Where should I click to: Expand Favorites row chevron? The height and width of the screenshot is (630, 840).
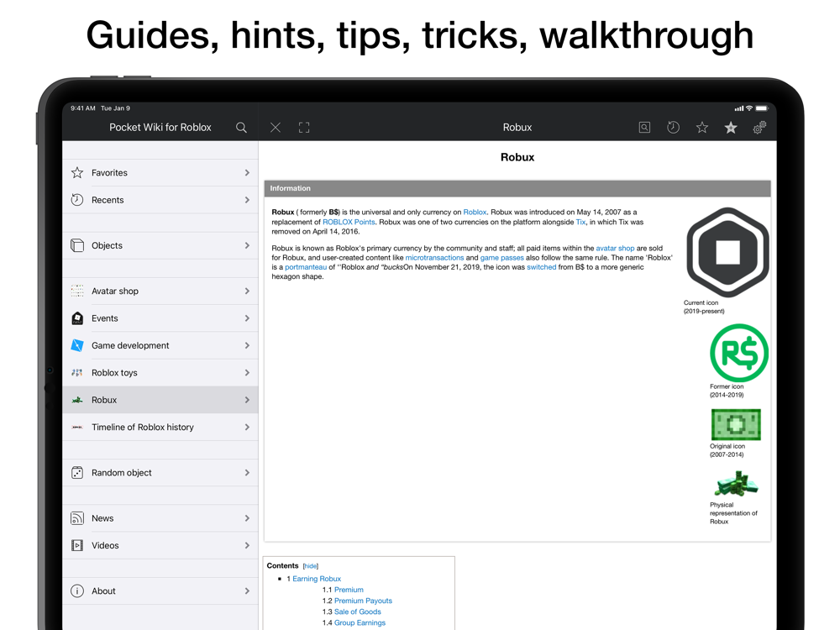(247, 172)
